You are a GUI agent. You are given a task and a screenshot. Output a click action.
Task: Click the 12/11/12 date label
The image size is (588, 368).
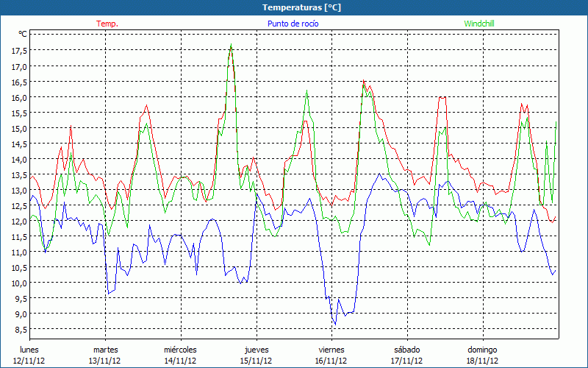pos(29,361)
